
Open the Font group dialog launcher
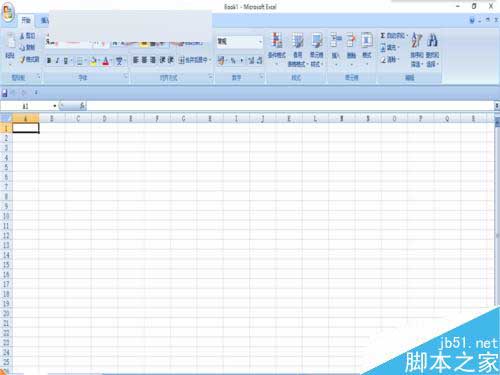[126, 76]
